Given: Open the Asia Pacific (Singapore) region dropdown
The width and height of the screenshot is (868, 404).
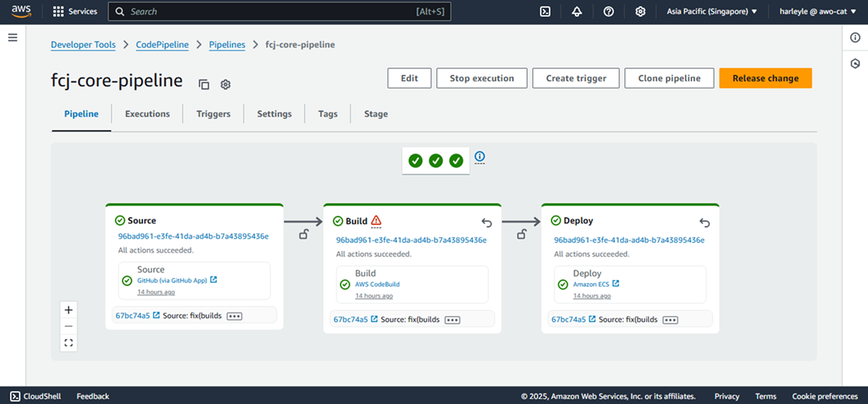Looking at the screenshot, I should point(712,11).
